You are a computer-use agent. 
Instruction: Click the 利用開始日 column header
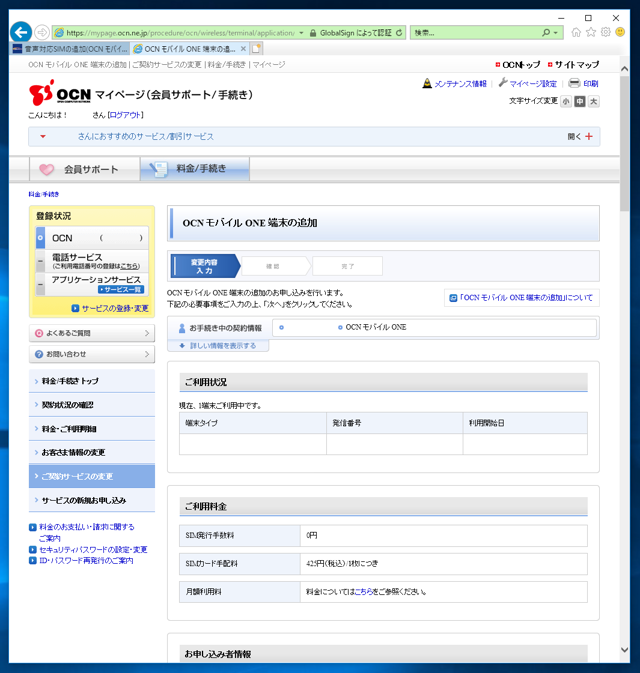(525, 423)
